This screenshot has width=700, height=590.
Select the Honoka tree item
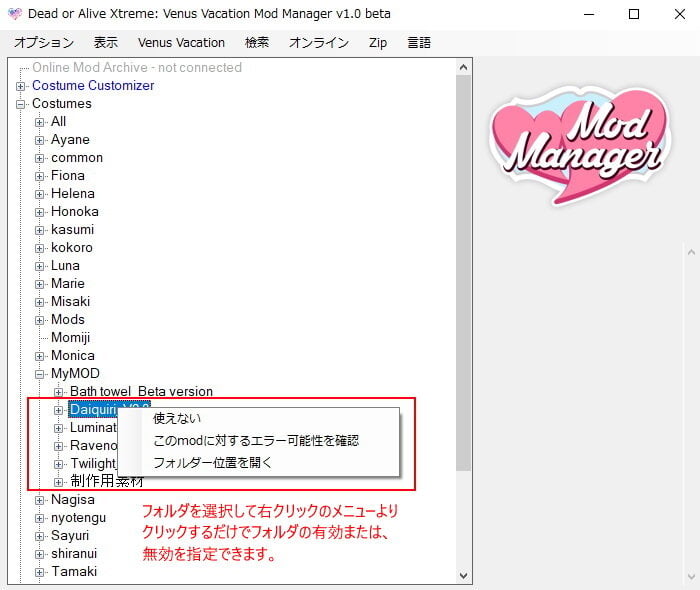pos(75,212)
